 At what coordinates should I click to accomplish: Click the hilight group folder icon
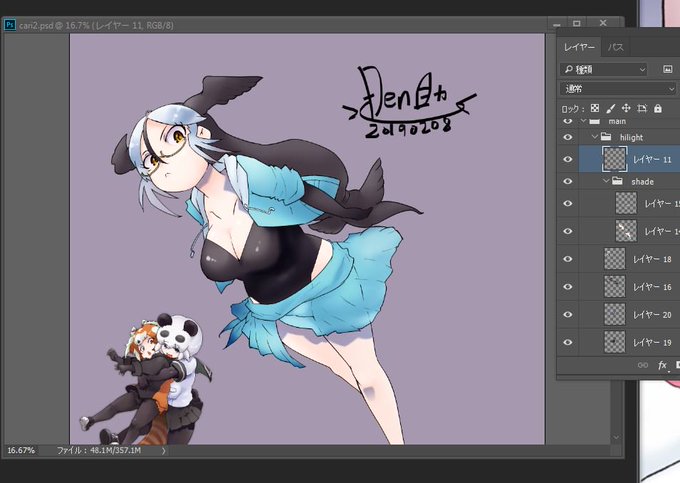coord(606,137)
